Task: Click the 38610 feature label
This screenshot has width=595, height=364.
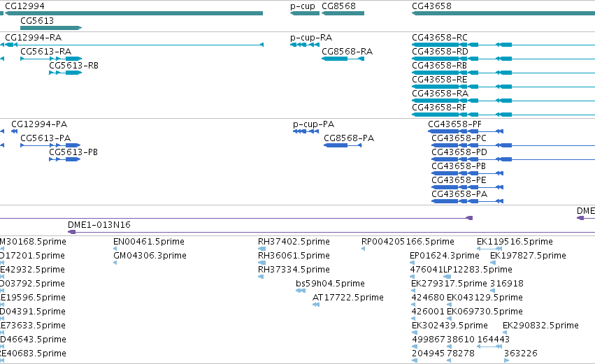Action: point(461,340)
